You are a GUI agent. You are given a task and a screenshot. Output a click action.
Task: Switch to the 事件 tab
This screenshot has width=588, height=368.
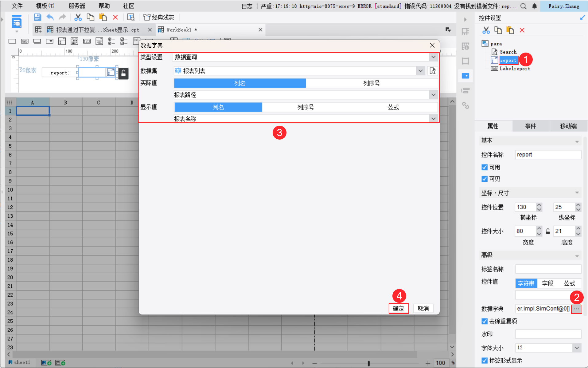point(531,126)
